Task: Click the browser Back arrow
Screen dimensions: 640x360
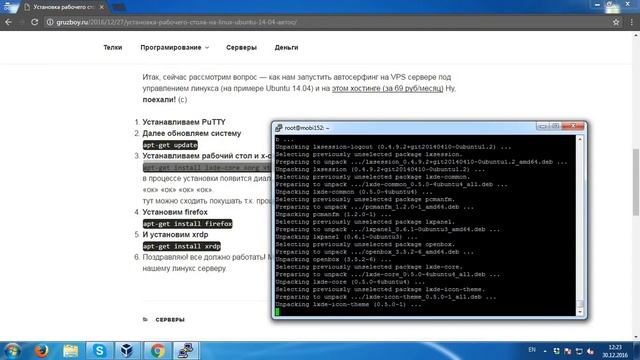Action: [9, 22]
